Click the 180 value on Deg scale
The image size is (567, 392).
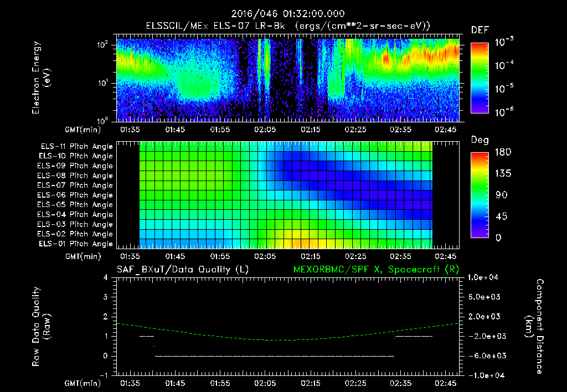coord(503,152)
